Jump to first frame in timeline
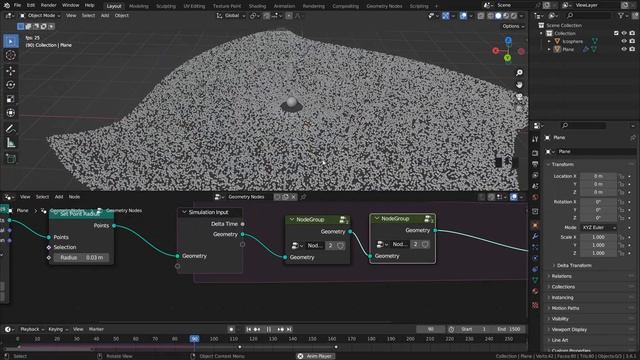 [248, 329]
